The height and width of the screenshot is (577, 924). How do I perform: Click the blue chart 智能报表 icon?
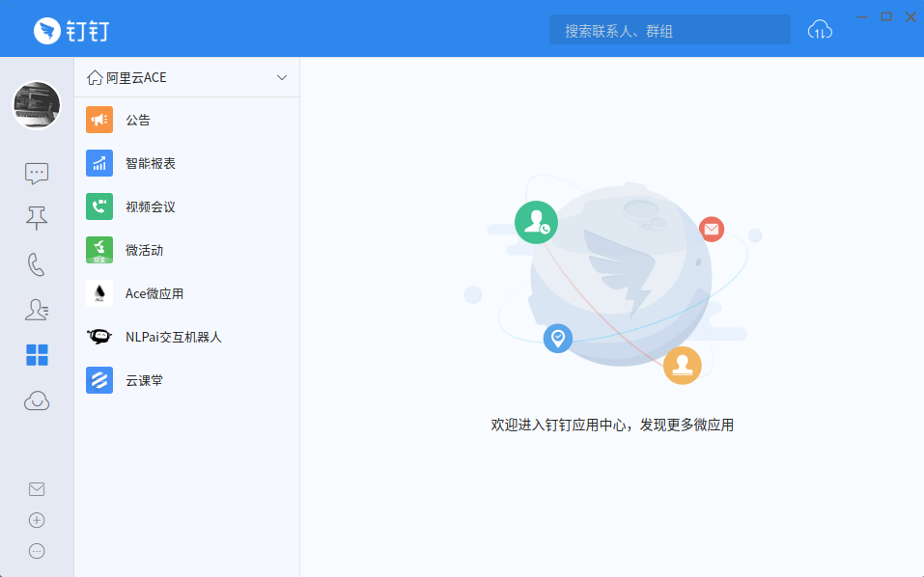[99, 163]
